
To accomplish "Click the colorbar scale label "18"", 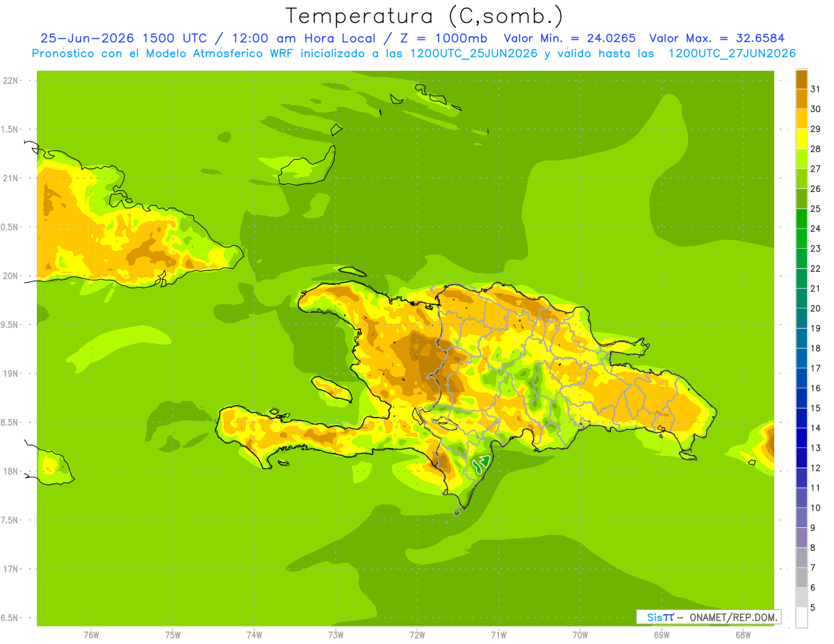I will [x=817, y=348].
